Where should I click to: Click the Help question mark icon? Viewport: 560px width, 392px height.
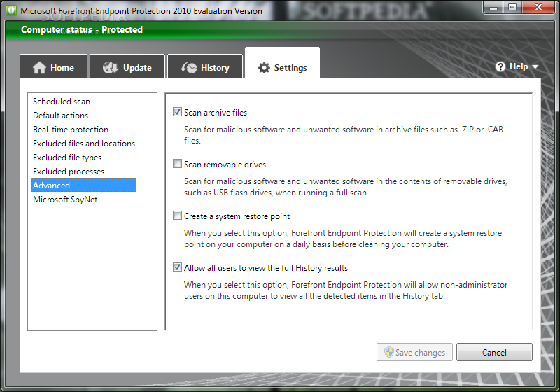(500, 66)
